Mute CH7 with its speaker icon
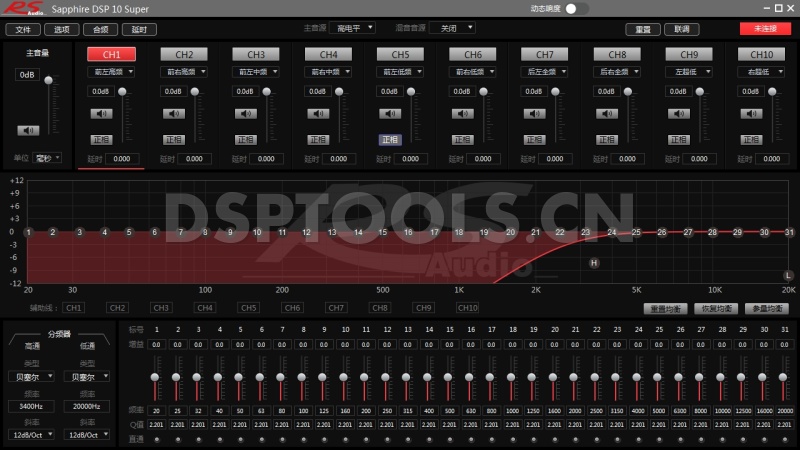This screenshot has width=800, height=450. click(534, 113)
